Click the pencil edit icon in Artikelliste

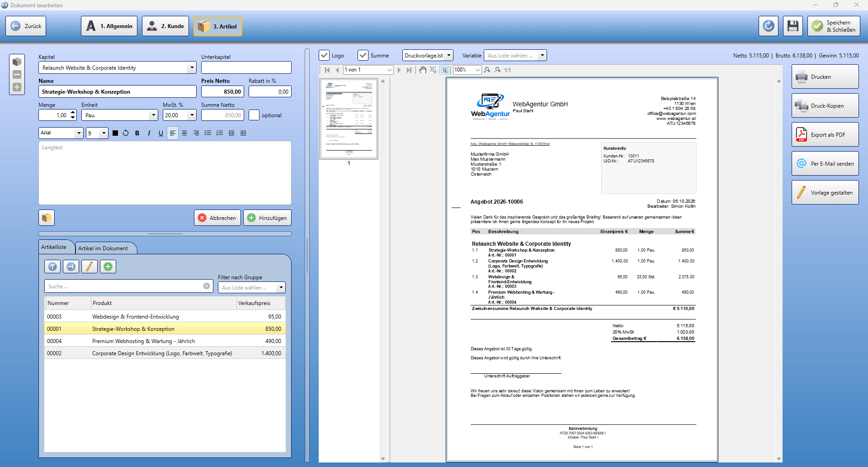90,267
